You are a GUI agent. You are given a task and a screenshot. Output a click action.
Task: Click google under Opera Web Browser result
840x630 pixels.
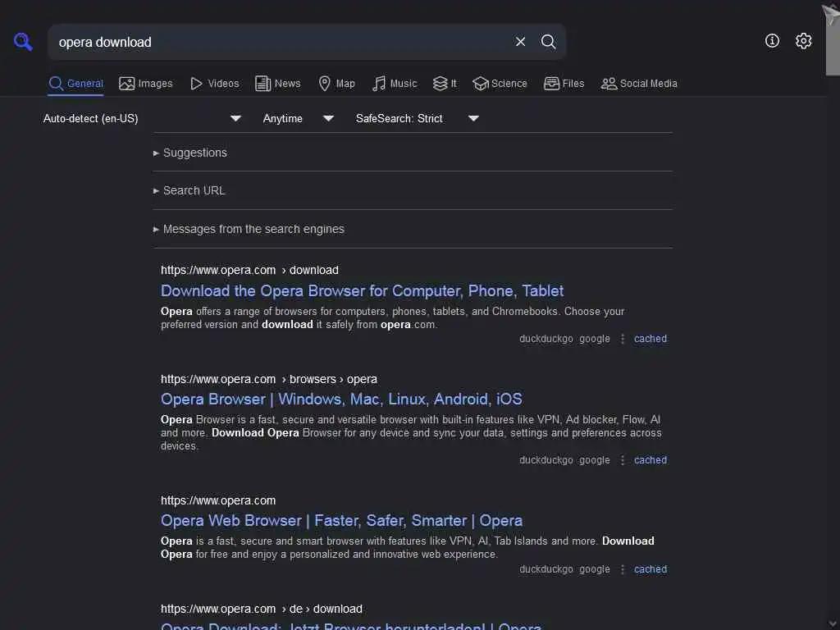595,569
